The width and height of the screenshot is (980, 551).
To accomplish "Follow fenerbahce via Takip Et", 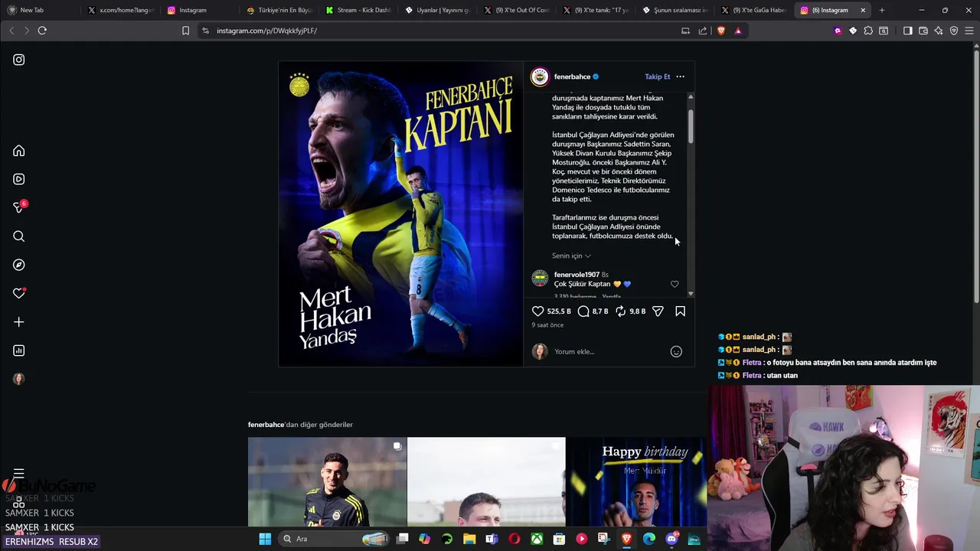I will point(657,77).
